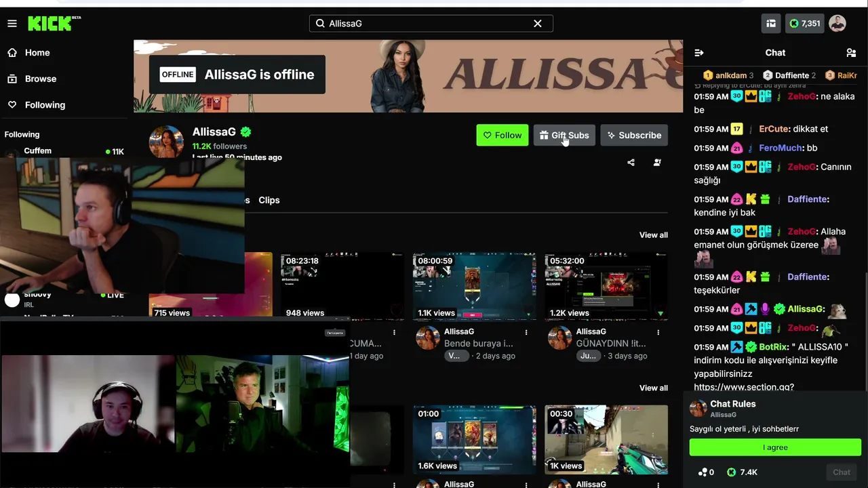Screen dimensions: 868x488
Task: Click the dog emote in AllissaG's chat message
Action: (837, 310)
